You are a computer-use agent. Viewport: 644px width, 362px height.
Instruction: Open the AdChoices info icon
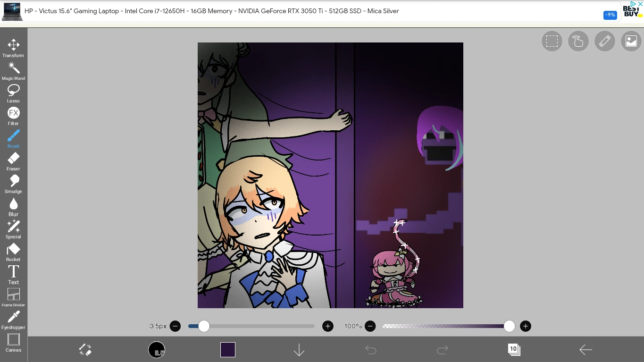pos(634,4)
